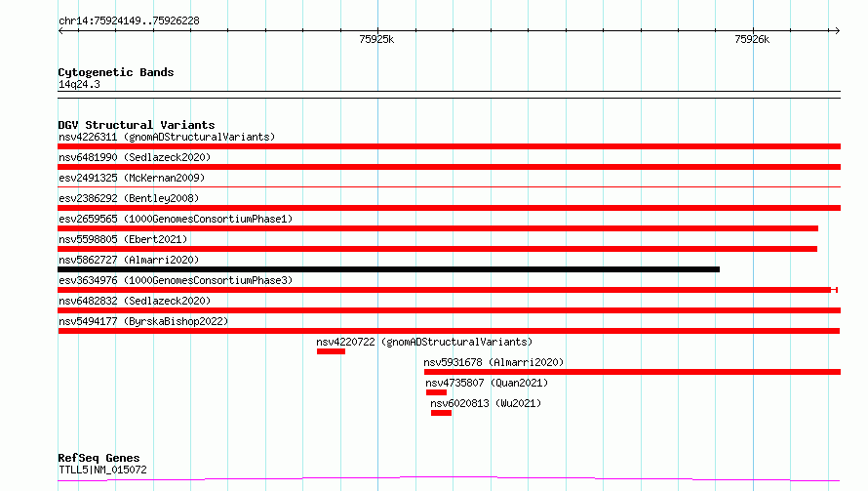Open esv2659565 1000GenomesConsortiumPhase1 label
This screenshot has height=491, width=868.
point(176,219)
